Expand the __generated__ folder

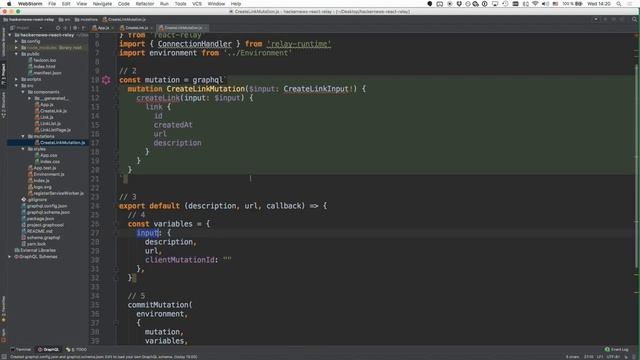(x=29, y=98)
